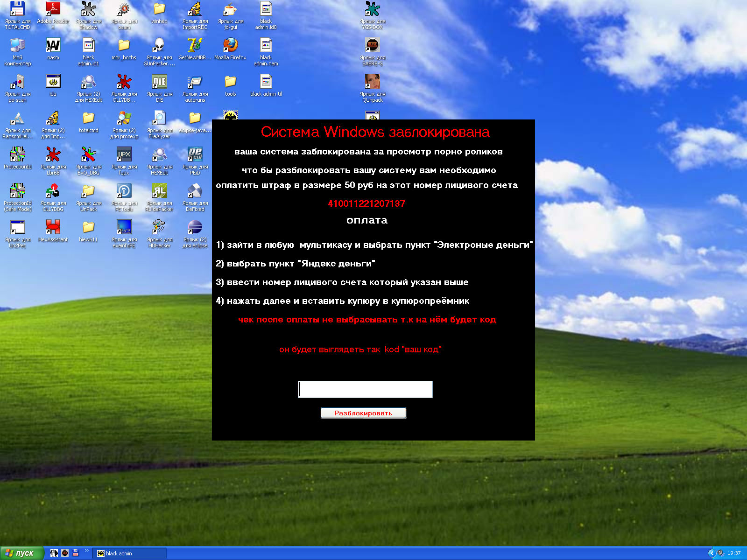Image resolution: width=747 pixels, height=560 pixels.
Task: Select the black admin.til file
Action: tap(266, 81)
